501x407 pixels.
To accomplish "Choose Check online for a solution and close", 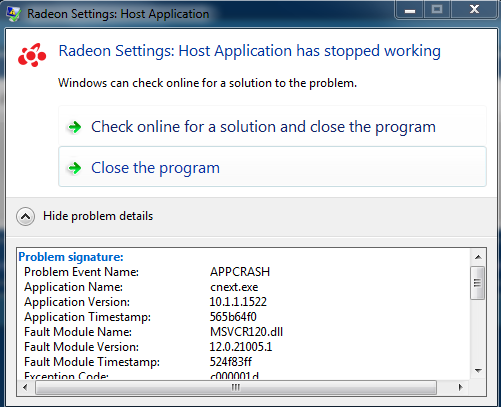I will click(x=272, y=127).
